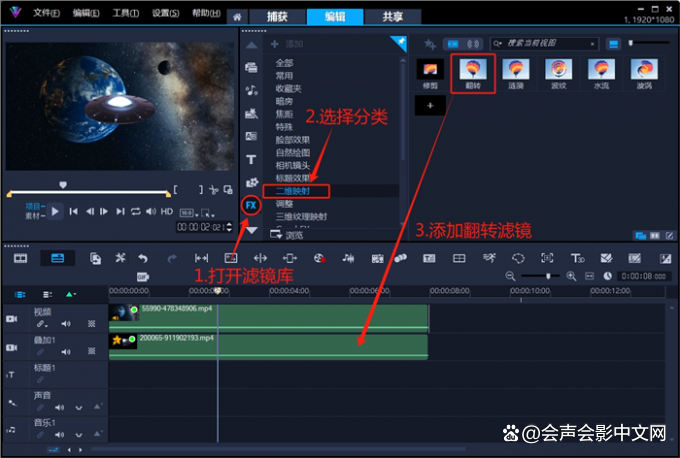Click the 添加 add folder button
This screenshot has height=458, width=680.
[287, 44]
